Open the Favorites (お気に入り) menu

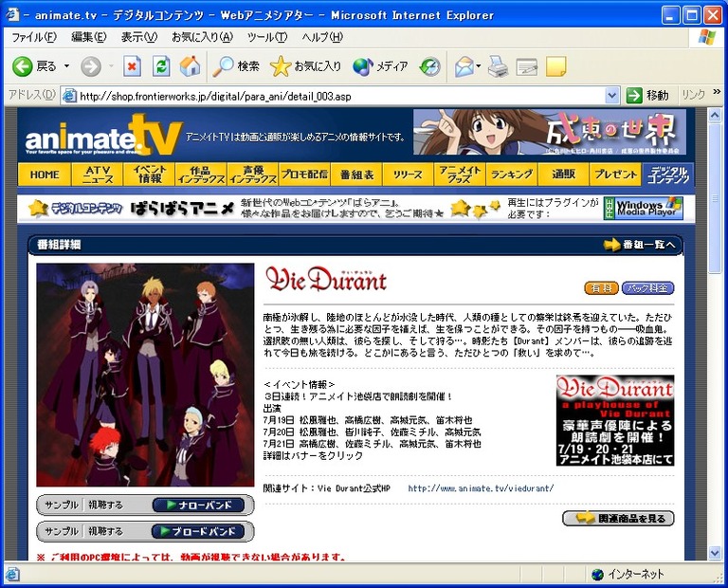click(202, 37)
